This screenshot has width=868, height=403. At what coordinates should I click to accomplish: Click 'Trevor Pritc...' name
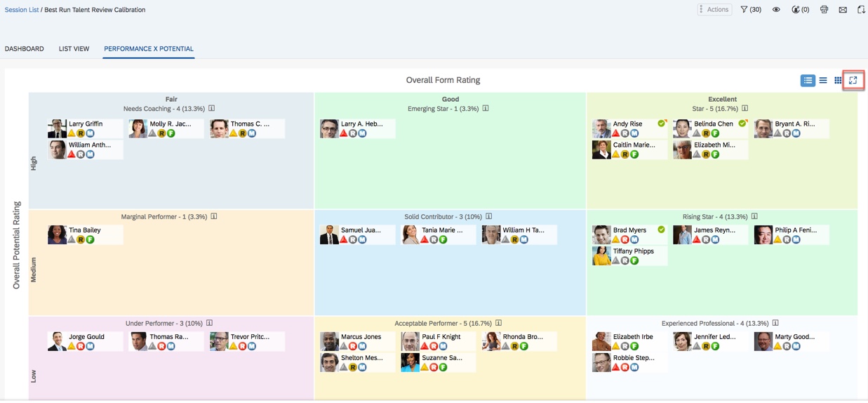[x=250, y=337]
